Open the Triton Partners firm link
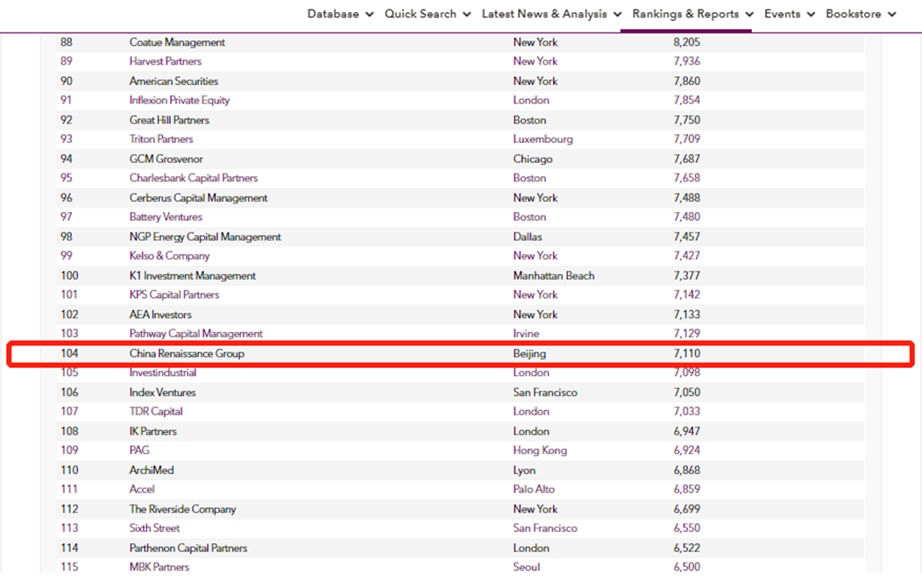The height and width of the screenshot is (588, 922). [x=161, y=139]
